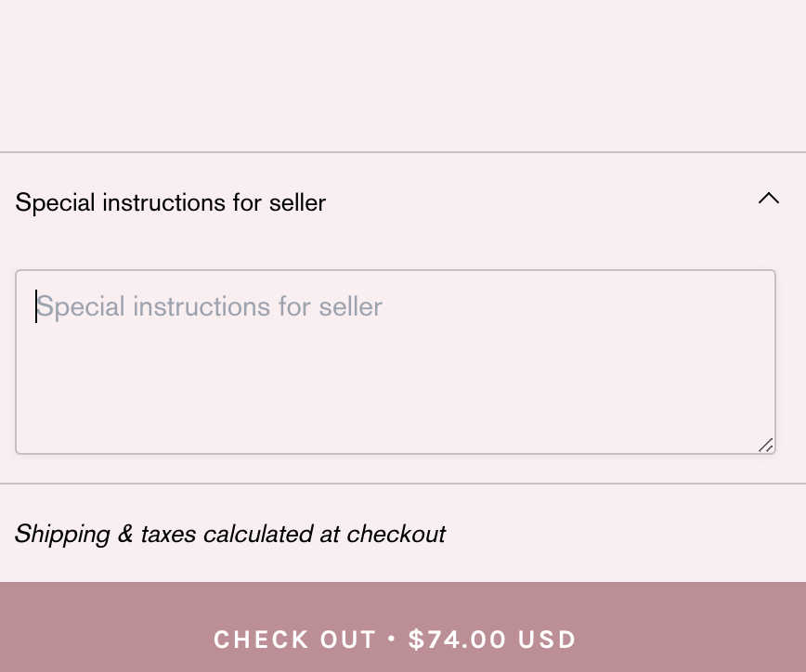
Task: Click the textarea resize handle
Action: pos(766,446)
